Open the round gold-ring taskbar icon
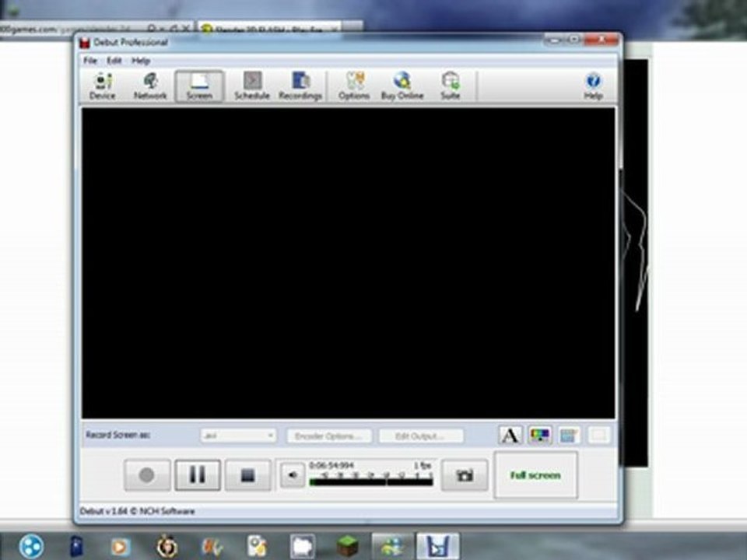Image resolution: width=747 pixels, height=560 pixels. tap(167, 546)
